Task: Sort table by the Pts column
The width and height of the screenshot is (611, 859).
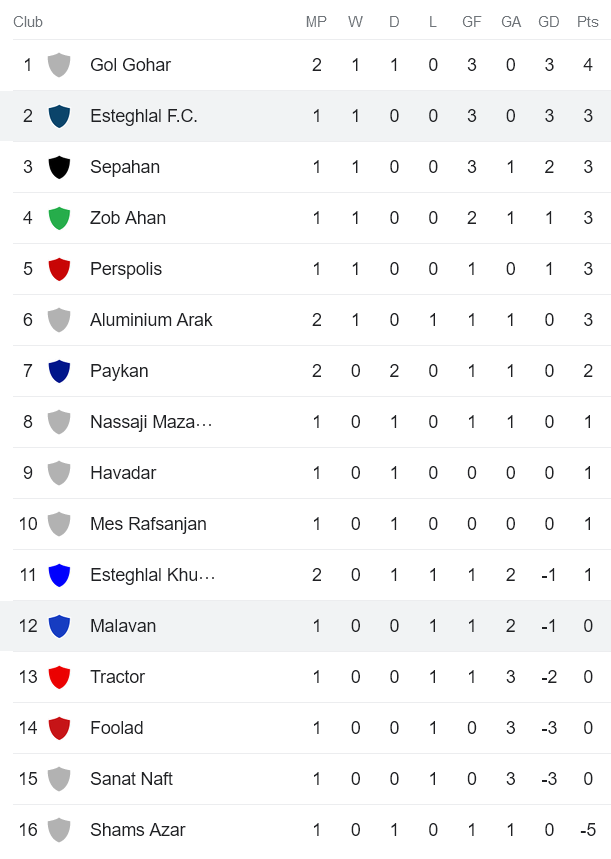Action: (x=586, y=21)
